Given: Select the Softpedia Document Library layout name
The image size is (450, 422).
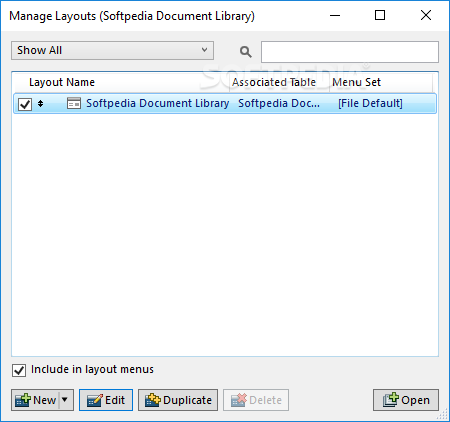Looking at the screenshot, I should click(157, 104).
